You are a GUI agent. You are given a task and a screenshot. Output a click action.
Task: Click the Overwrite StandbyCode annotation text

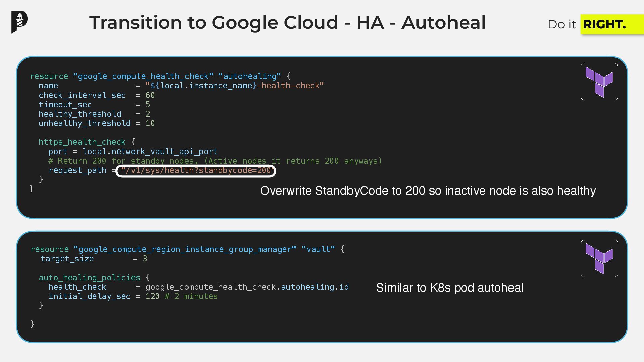tap(428, 191)
